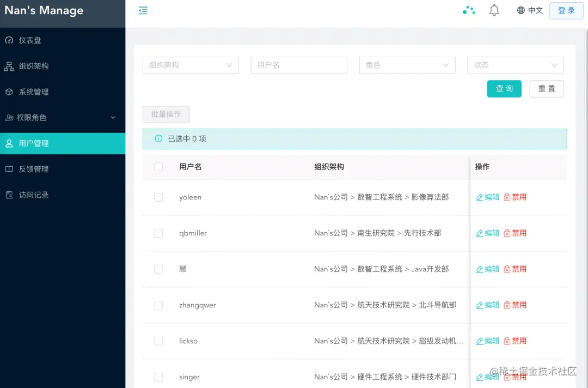The width and height of the screenshot is (588, 388).
Task: Check the checkbox next to yoleen
Action: click(158, 197)
